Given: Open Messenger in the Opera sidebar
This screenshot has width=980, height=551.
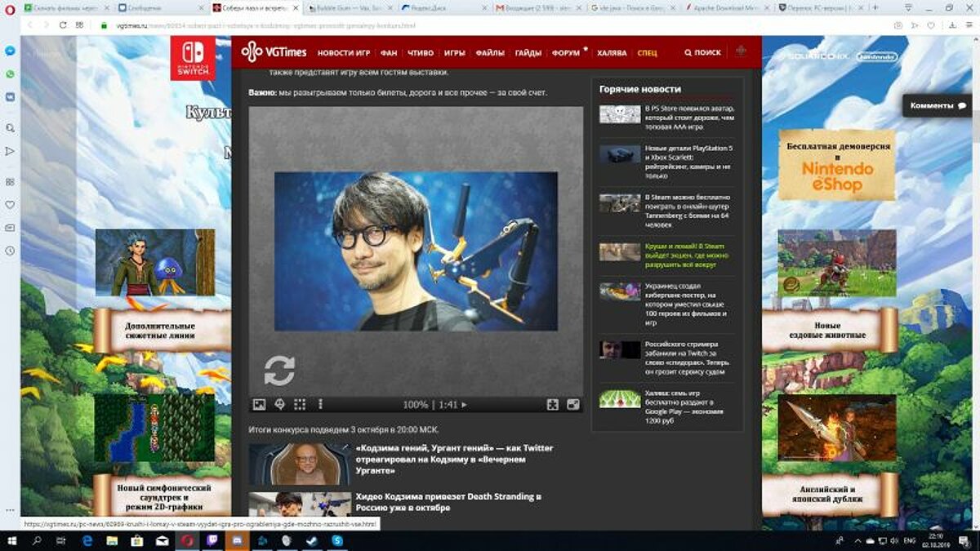Looking at the screenshot, I should pyautogui.click(x=10, y=51).
